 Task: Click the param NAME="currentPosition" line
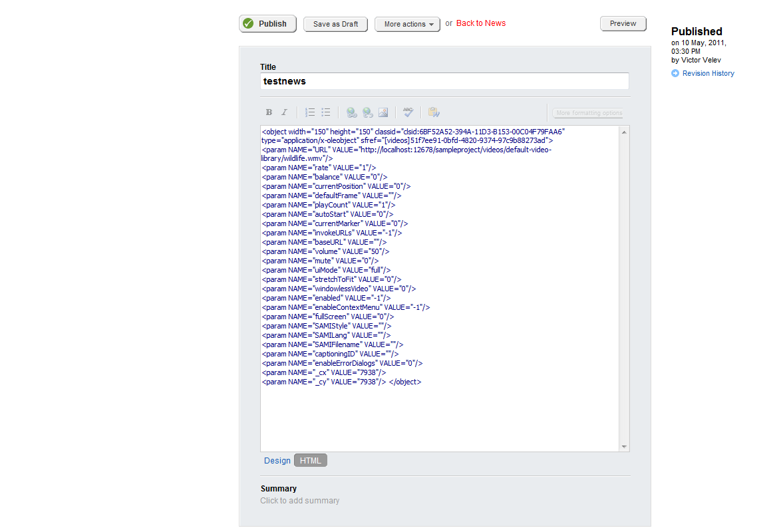(336, 187)
